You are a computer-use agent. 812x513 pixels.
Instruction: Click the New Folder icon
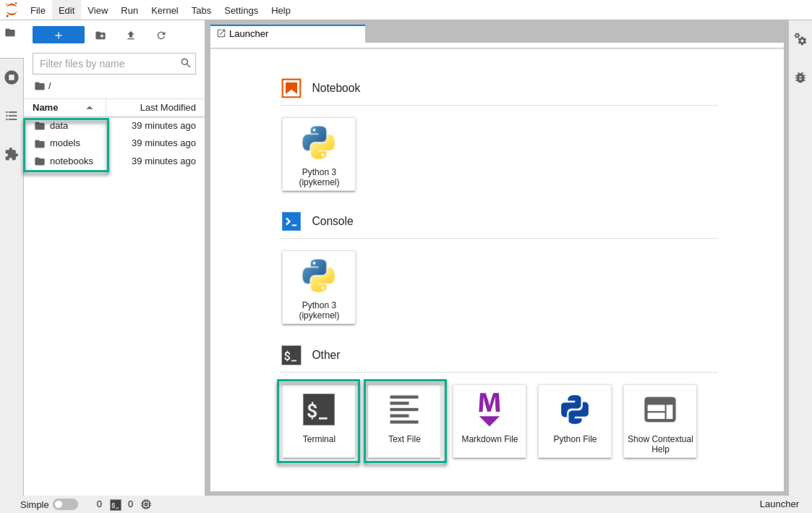101,35
